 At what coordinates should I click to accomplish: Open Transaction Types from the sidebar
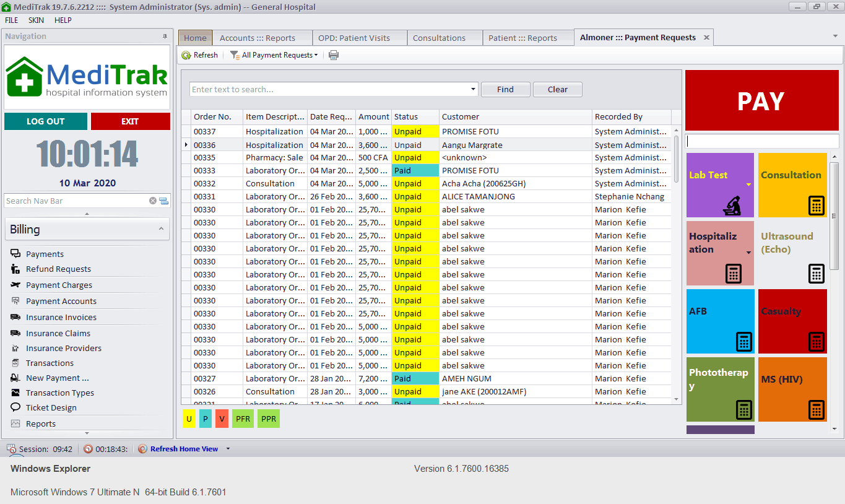click(x=60, y=393)
